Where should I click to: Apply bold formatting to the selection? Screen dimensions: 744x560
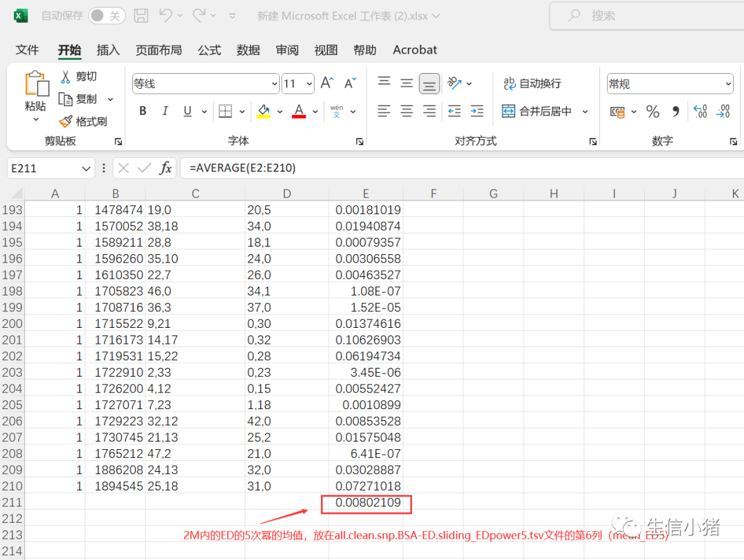[x=143, y=110]
